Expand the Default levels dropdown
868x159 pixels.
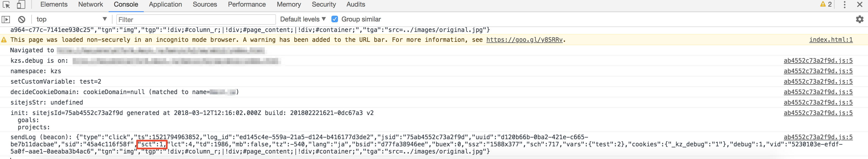point(303,19)
